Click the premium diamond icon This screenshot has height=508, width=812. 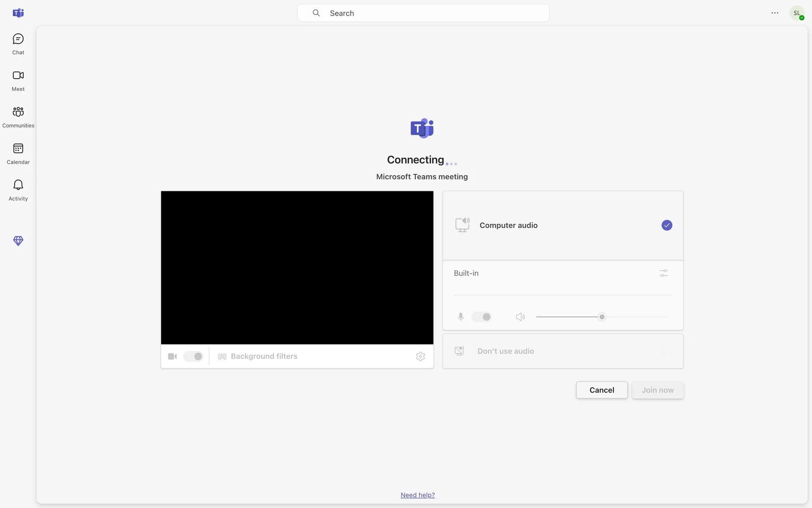[x=18, y=240]
